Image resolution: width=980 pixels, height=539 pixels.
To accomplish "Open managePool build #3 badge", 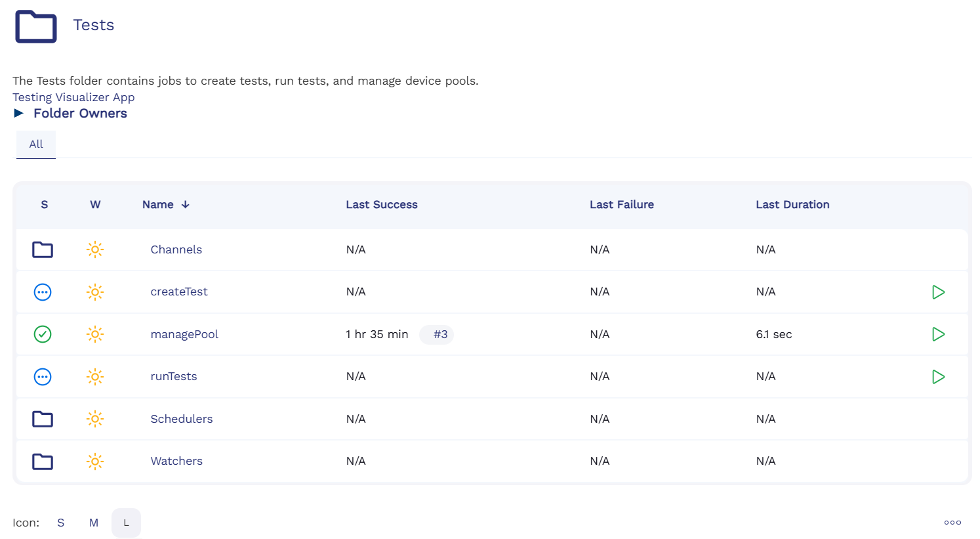I will pos(439,335).
